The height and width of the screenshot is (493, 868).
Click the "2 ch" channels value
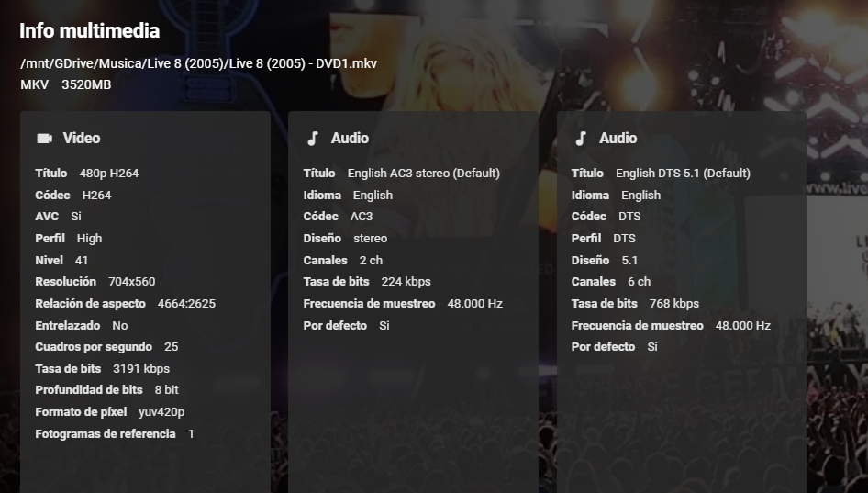(x=371, y=261)
